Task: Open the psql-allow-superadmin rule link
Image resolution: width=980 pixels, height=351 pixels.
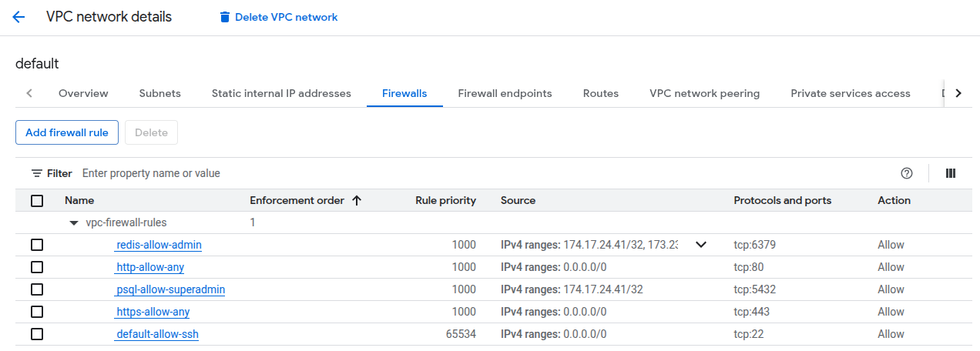Action: tap(170, 289)
